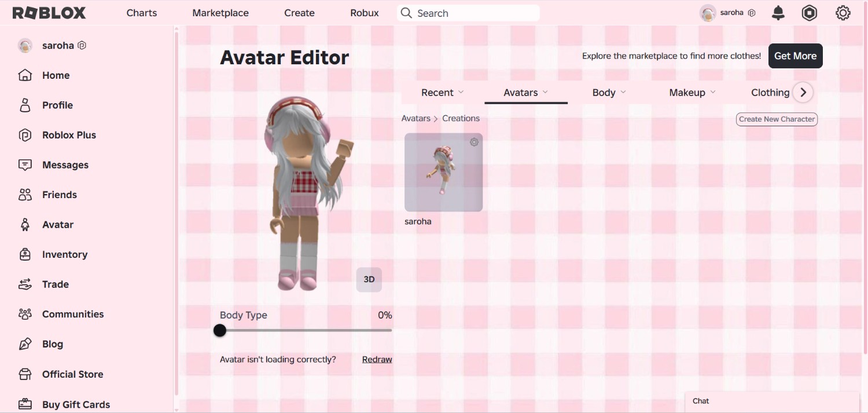Click the Roblox logo
868x413 pixels.
point(49,13)
